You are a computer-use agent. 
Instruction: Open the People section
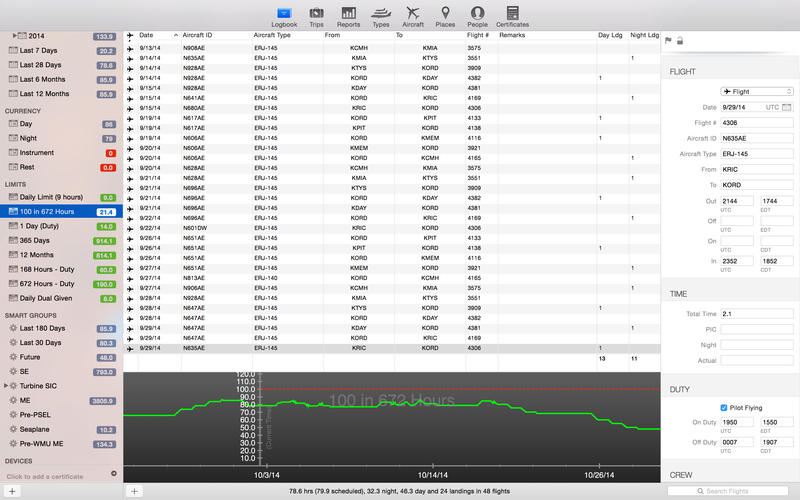[477, 15]
